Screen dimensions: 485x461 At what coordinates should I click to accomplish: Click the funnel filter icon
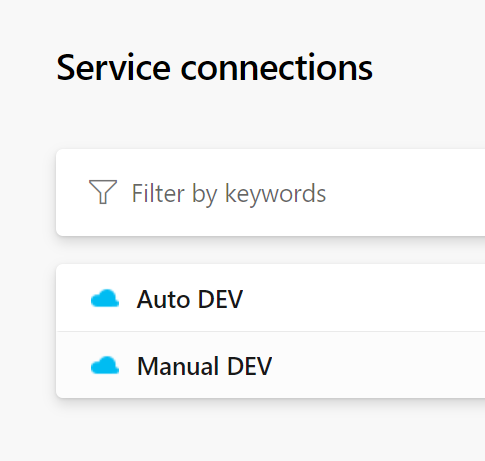103,192
